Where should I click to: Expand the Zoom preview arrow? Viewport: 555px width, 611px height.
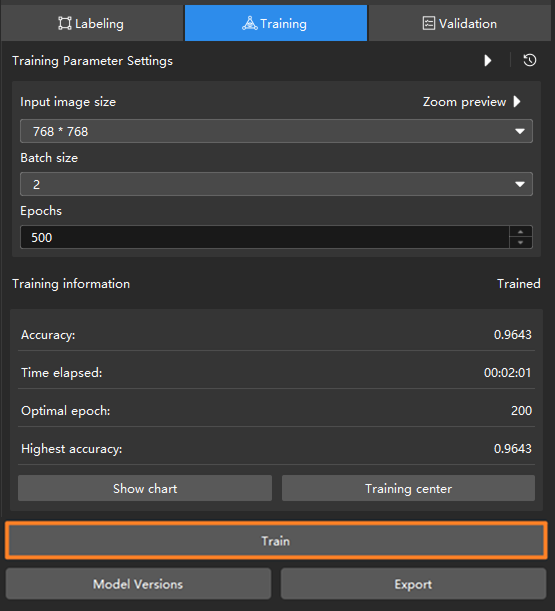[517, 102]
